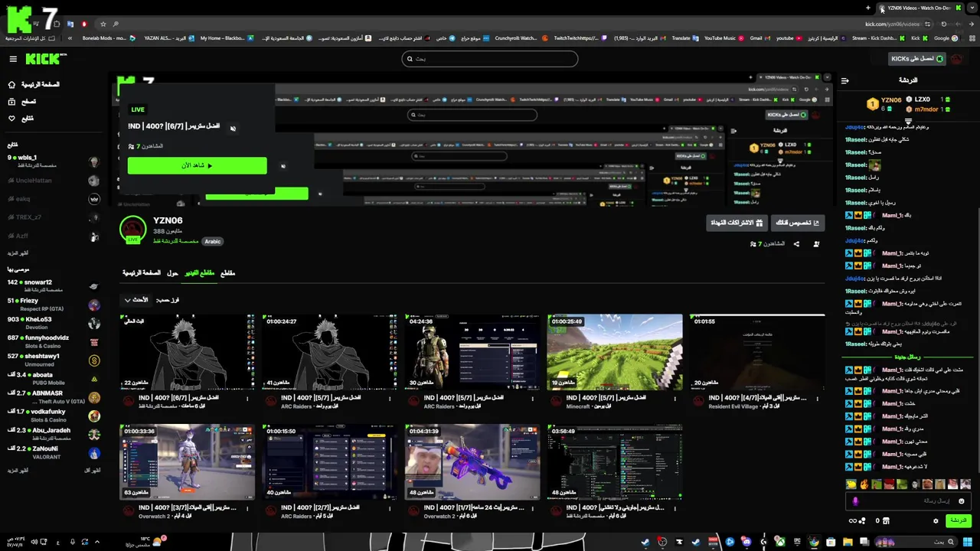Select the Videos channel tab

(x=200, y=273)
